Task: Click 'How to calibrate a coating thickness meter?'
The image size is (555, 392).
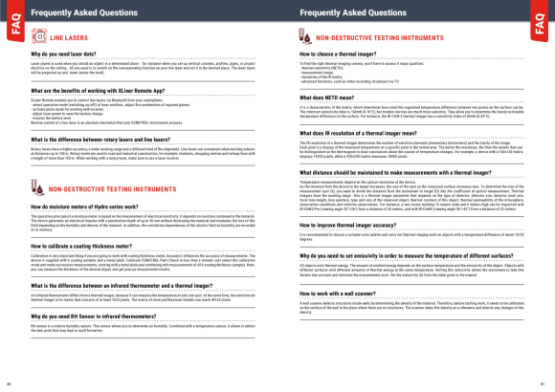Action: pos(81,247)
